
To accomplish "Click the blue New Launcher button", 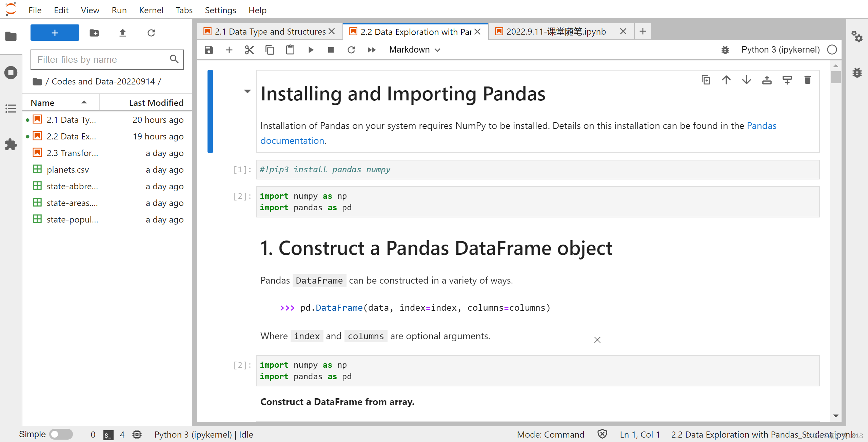I will (x=55, y=33).
